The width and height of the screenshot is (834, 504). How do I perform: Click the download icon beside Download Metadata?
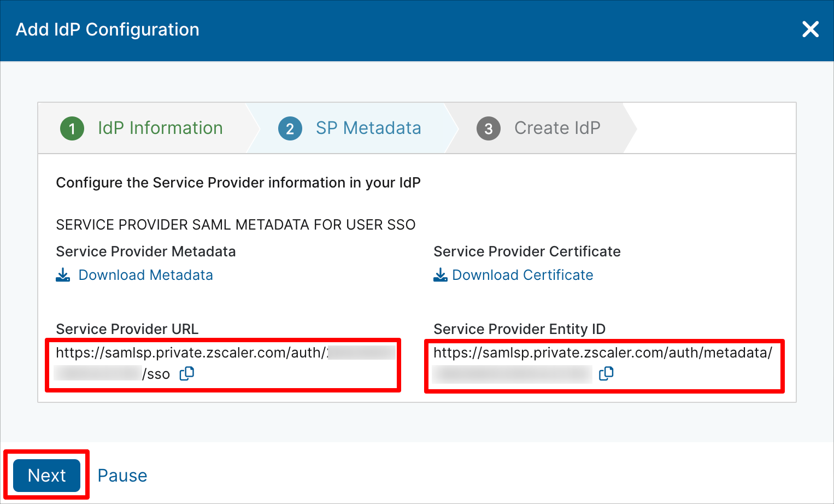tap(63, 275)
